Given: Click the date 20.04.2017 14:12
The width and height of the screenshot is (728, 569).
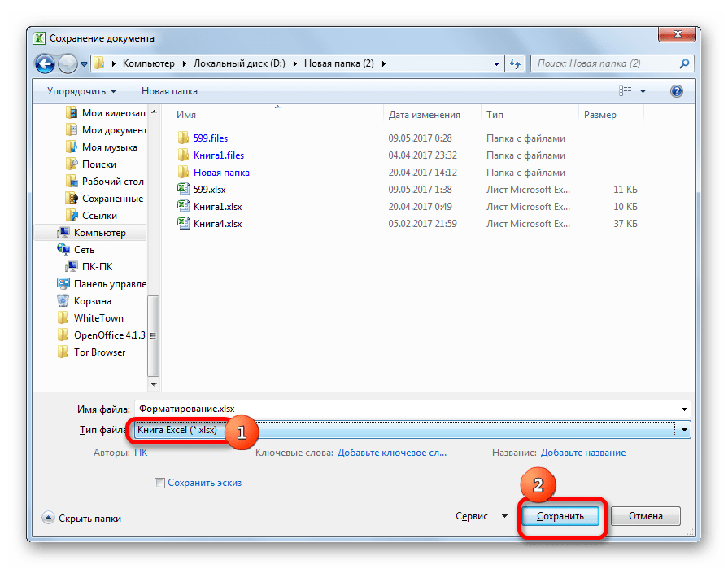Looking at the screenshot, I should [x=422, y=173].
